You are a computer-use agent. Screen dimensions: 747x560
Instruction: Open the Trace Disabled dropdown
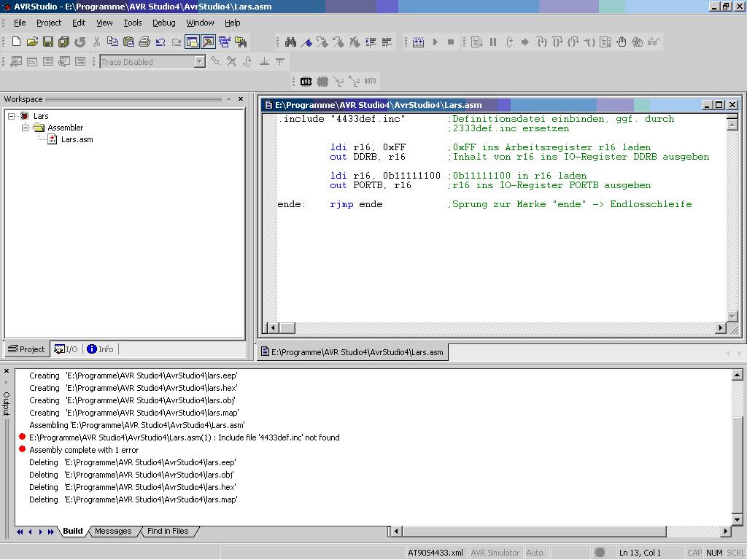click(200, 62)
